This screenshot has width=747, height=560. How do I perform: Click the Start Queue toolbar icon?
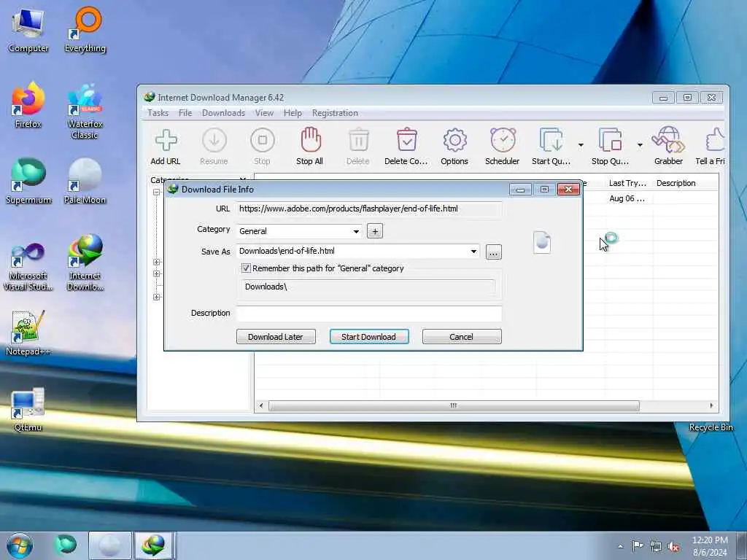[551, 147]
